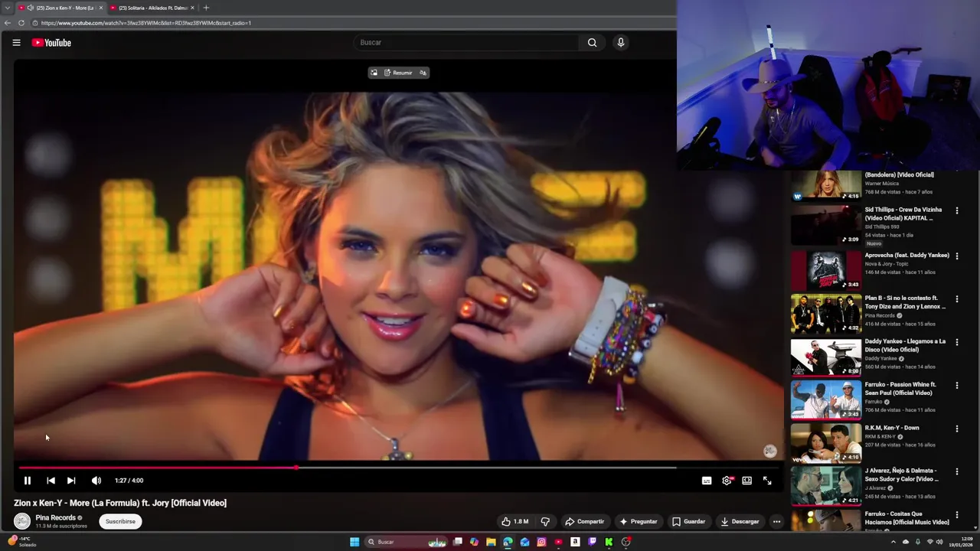This screenshot has width=980, height=551.
Task: Go back in the browser
Action: pyautogui.click(x=8, y=23)
